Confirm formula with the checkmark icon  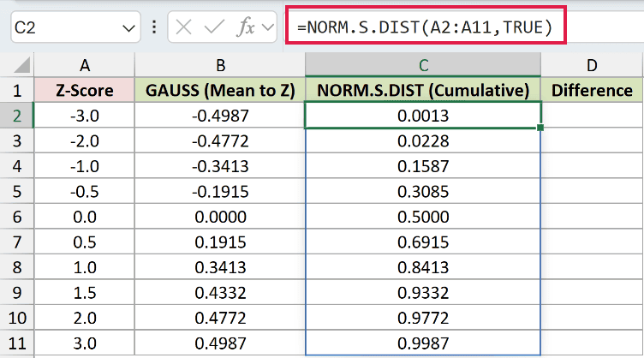tap(214, 27)
